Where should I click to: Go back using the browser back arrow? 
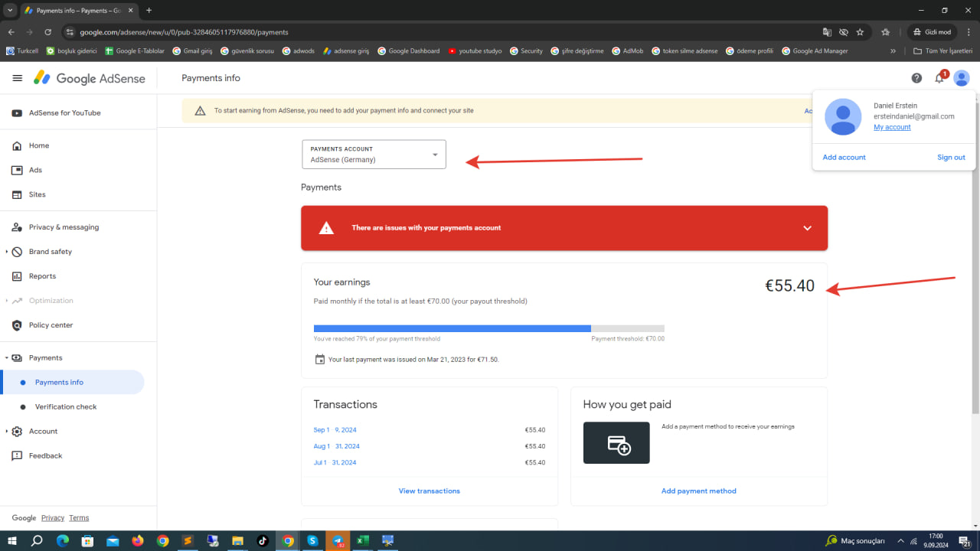tap(11, 32)
